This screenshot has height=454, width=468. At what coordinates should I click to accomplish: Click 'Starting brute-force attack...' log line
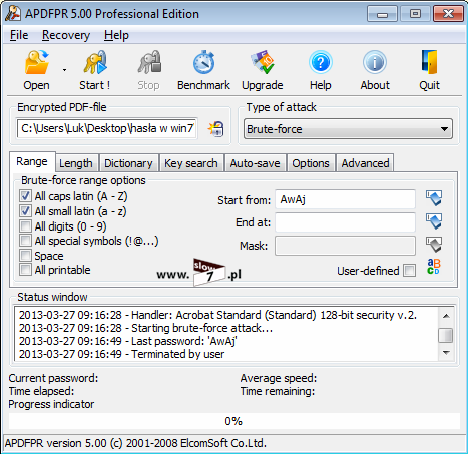(146, 328)
